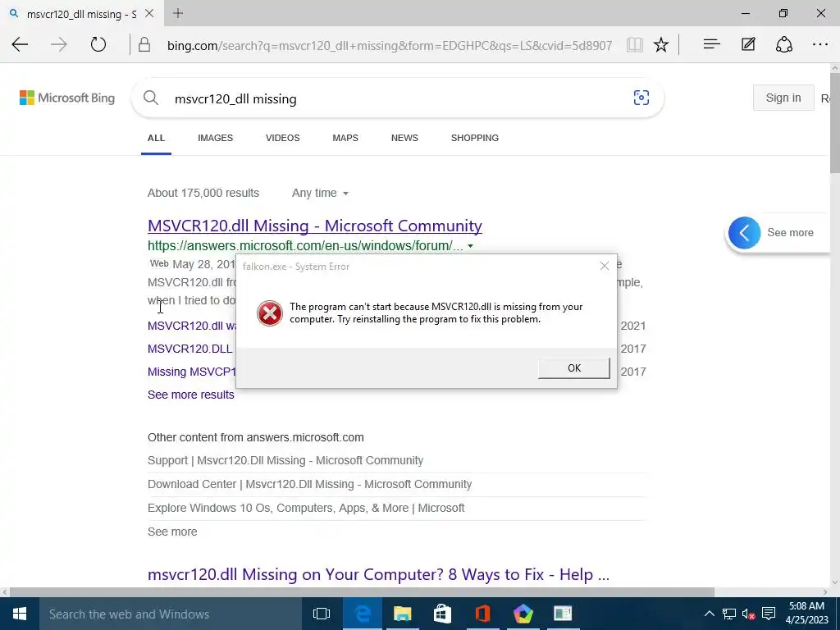Click the colorful pentagon app taskbar icon
The height and width of the screenshot is (630, 840).
click(x=523, y=614)
